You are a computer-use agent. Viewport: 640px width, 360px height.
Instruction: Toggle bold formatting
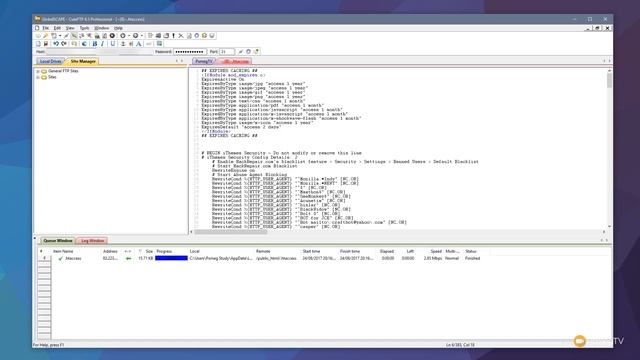(95, 44)
